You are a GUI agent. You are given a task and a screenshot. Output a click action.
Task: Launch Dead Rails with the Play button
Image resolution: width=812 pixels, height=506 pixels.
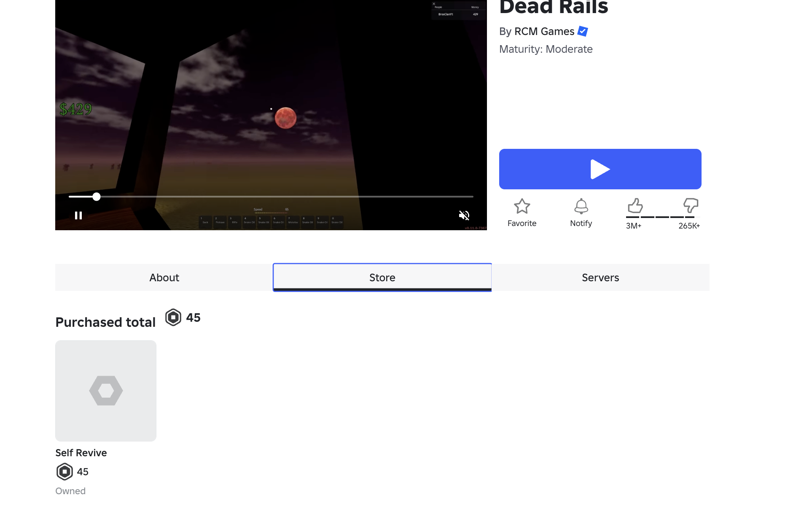600,169
